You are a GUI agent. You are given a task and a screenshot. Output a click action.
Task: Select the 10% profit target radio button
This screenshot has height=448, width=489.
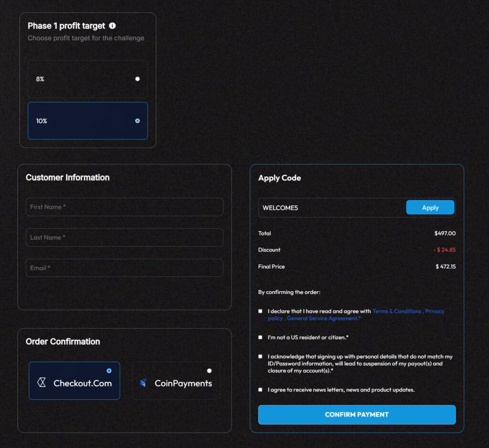click(x=137, y=121)
